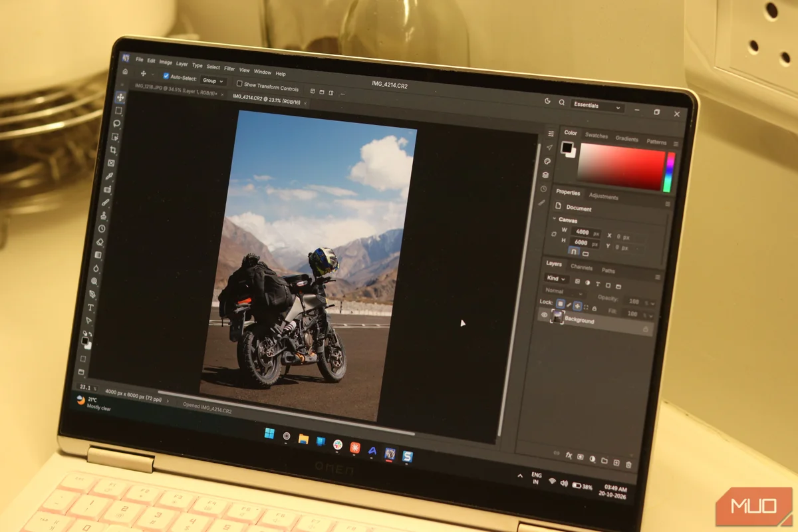Screen dimensions: 798x532
Task: Open the Kind filter dropdown in Layers
Action: point(556,278)
